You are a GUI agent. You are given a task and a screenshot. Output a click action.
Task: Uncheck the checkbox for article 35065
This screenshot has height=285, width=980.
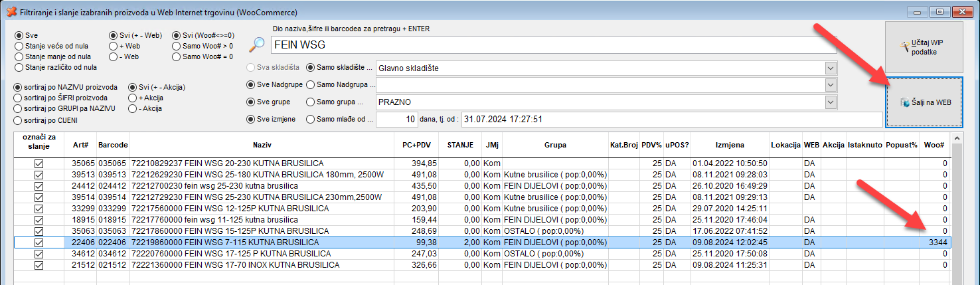39,163
